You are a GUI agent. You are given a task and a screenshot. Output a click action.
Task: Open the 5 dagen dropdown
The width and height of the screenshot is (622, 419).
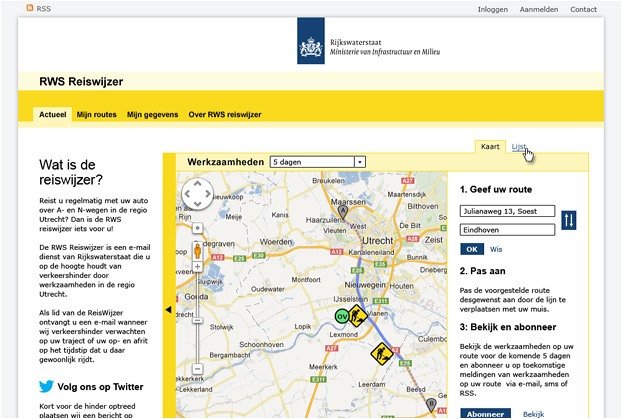pyautogui.click(x=318, y=162)
